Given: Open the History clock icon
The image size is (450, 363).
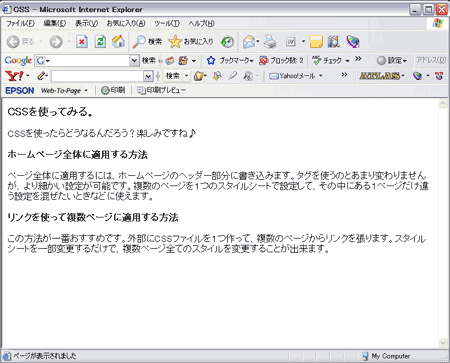Looking at the screenshot, I should [227, 42].
